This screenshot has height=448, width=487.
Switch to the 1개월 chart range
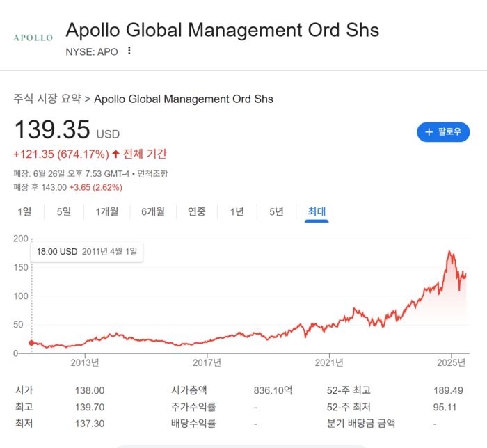coord(106,211)
